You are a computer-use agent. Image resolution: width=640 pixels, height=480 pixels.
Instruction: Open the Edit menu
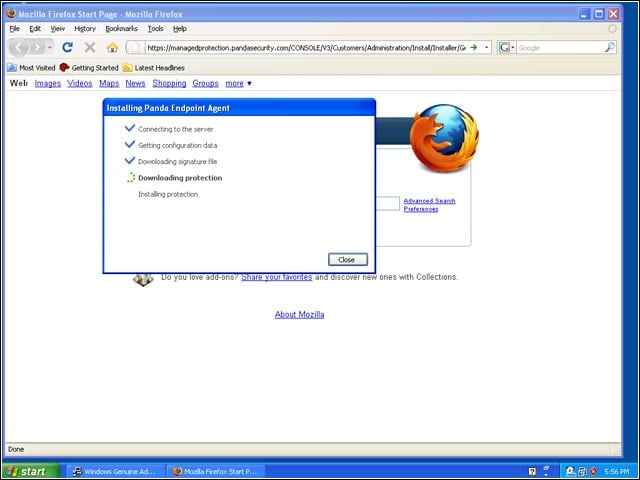pyautogui.click(x=35, y=29)
